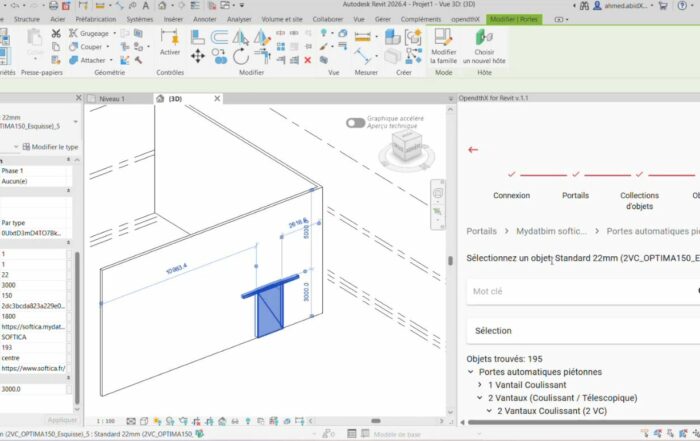Open the type selector dropdown in Properties
The width and height of the screenshot is (700, 441).
pyautogui.click(x=75, y=122)
